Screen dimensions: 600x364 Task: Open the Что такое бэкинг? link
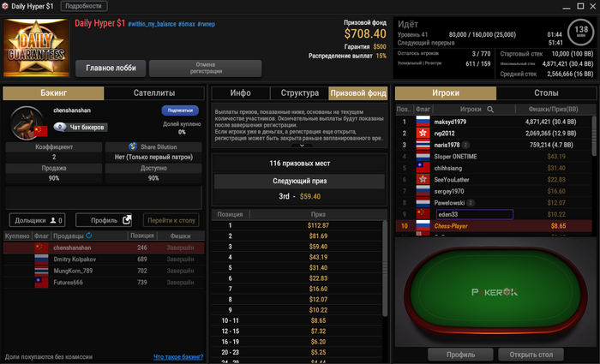[x=178, y=357]
